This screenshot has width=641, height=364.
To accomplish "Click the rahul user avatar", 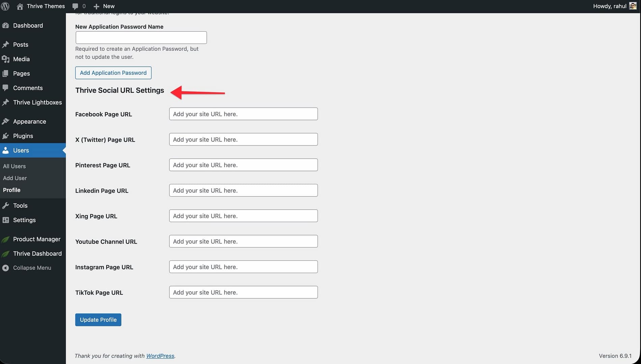I will pos(633,6).
